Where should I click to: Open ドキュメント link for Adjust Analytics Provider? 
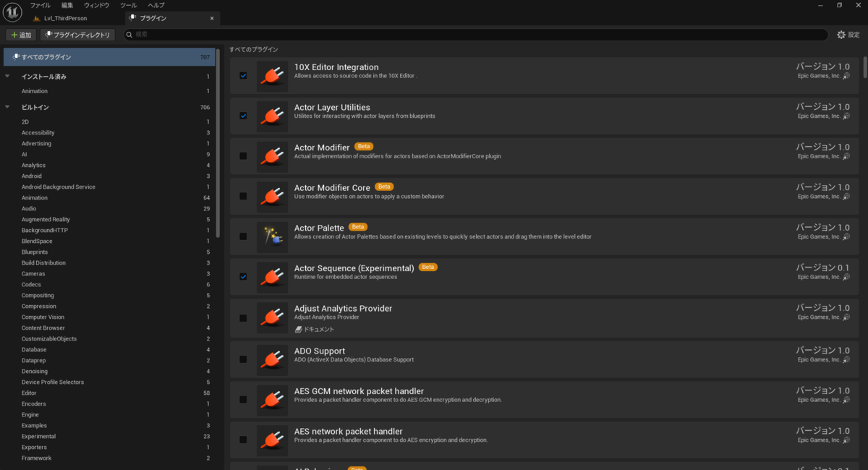click(x=315, y=329)
